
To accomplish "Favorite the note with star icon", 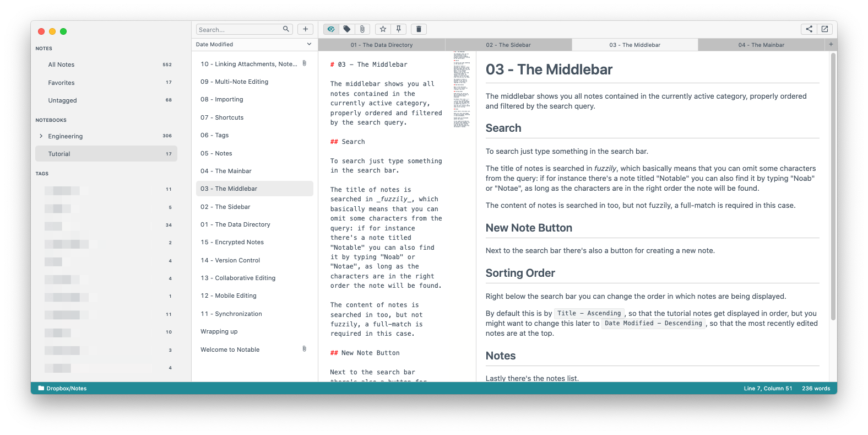I will [383, 29].
